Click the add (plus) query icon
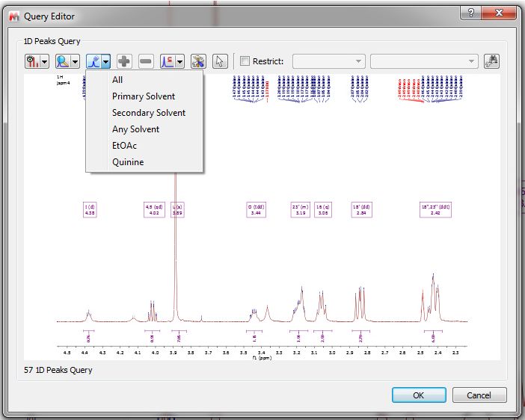 [x=124, y=61]
